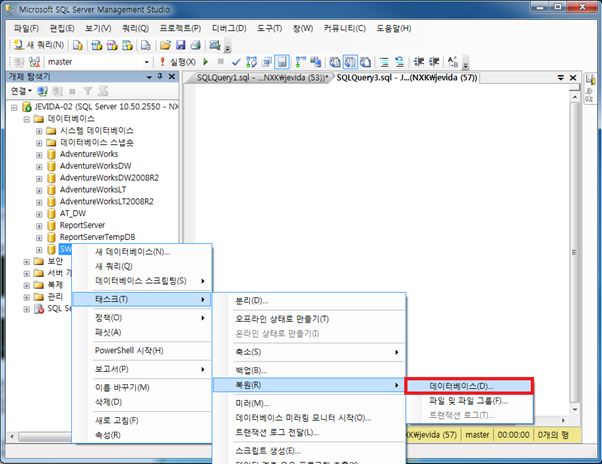Choose 데이터베이스(D)... under 복원 submenu
Viewport: 602px width, 464px height.
tap(469, 386)
